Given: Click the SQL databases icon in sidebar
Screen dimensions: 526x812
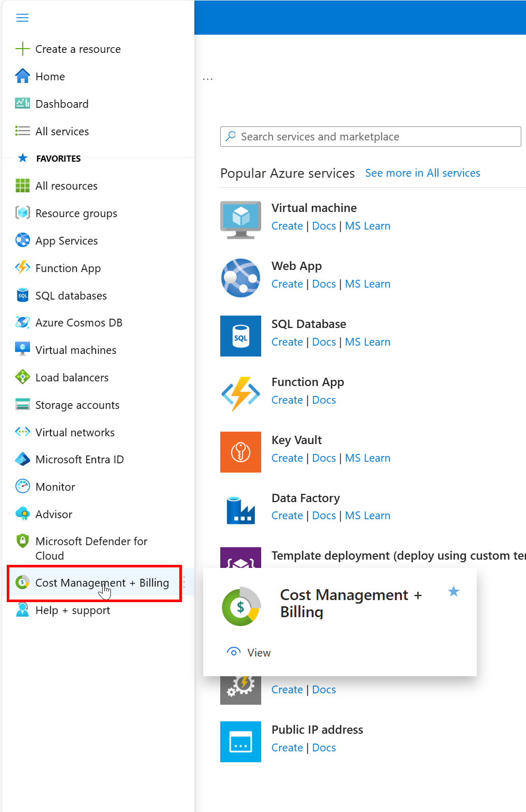Looking at the screenshot, I should pyautogui.click(x=22, y=295).
